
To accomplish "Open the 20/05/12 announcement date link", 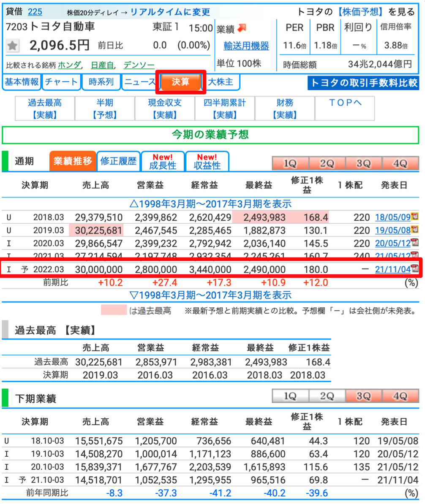I will 393,243.
